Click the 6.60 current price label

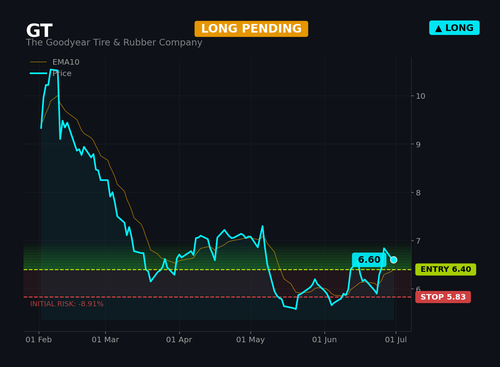coord(369,260)
